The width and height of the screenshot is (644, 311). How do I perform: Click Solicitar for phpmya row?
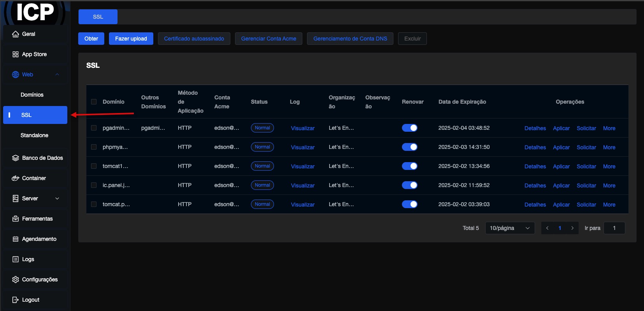point(586,147)
